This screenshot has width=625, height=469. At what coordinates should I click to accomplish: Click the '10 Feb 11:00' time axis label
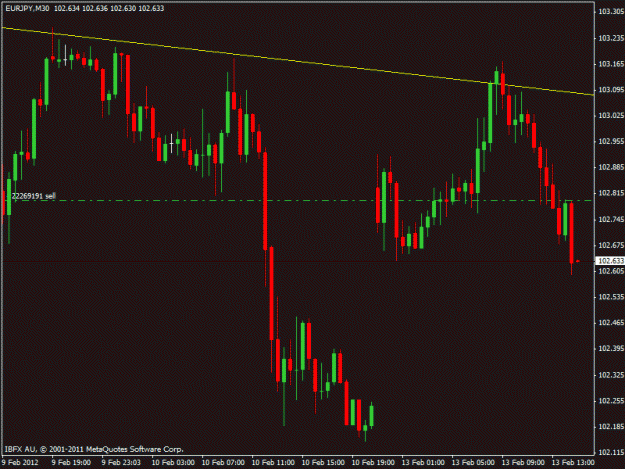[273, 463]
